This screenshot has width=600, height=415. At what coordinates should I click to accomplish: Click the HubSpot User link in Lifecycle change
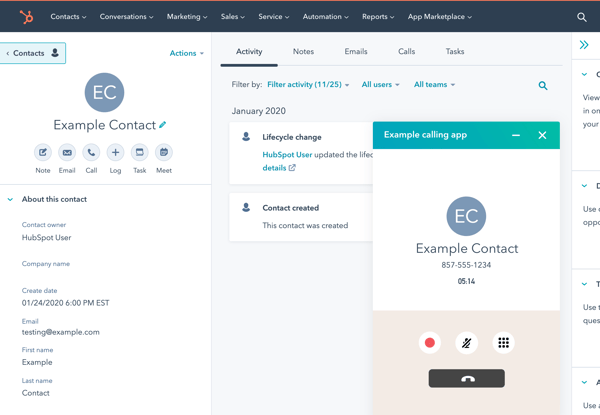tap(287, 155)
